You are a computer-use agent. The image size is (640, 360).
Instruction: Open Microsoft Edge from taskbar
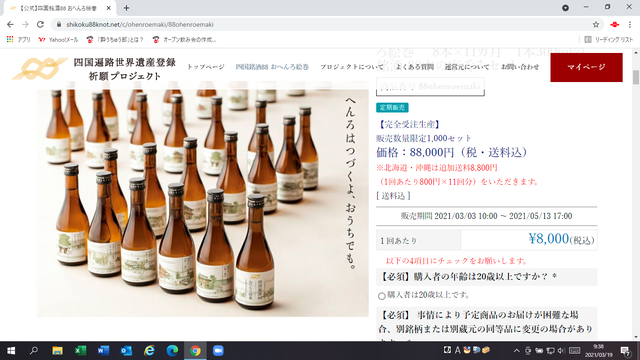pos(172,351)
